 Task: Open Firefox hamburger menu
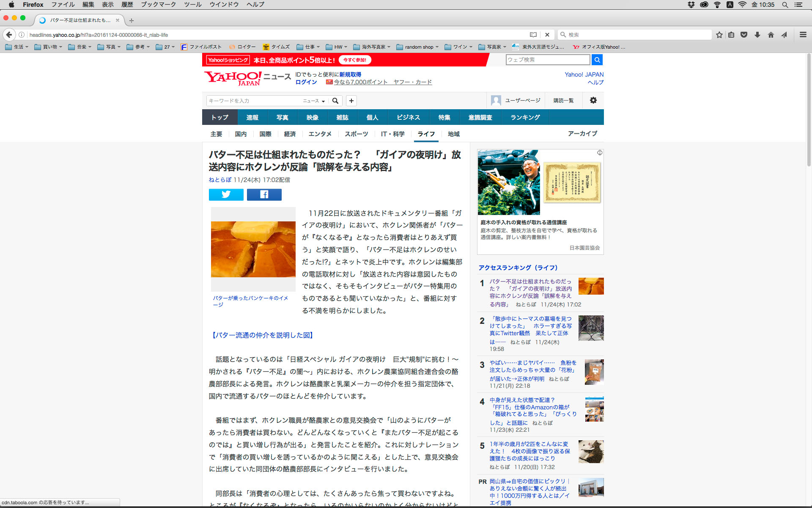[x=803, y=35]
